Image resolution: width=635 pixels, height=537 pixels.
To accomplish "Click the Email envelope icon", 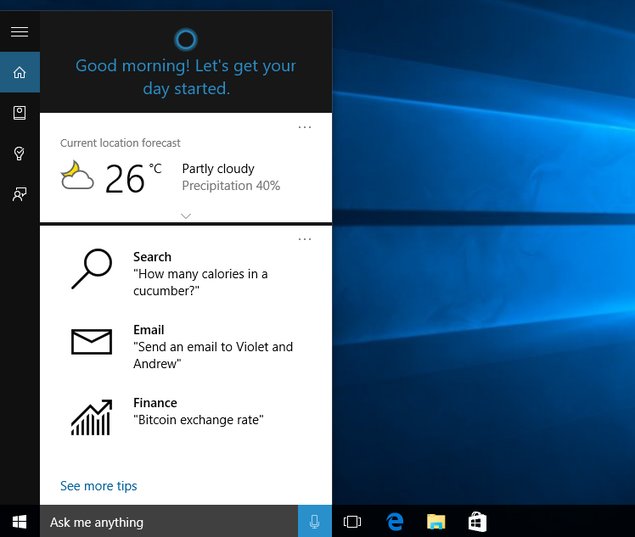I will point(92,342).
